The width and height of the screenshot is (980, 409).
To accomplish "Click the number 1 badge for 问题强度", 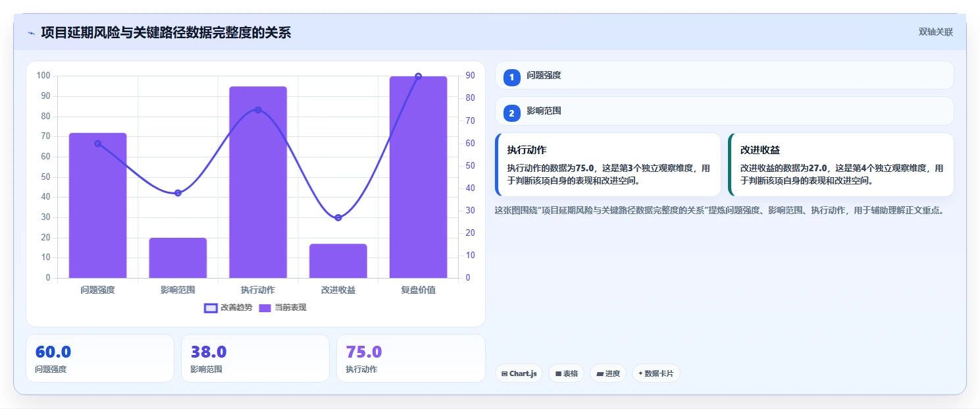I will [x=512, y=77].
